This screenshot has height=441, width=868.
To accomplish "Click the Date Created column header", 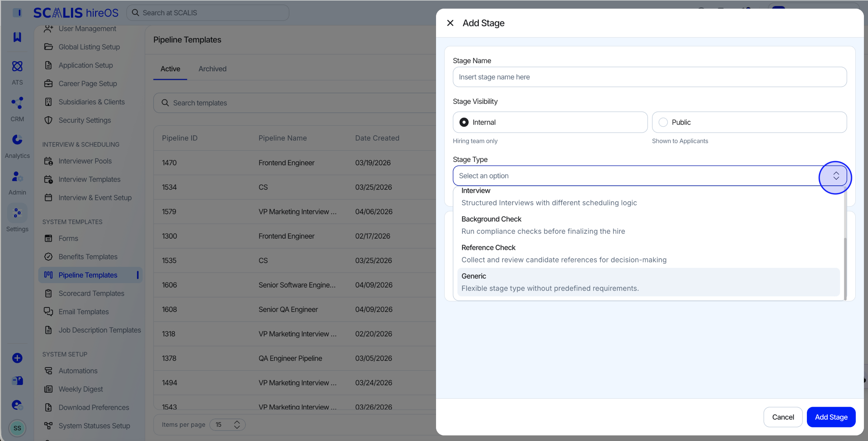I will (377, 138).
